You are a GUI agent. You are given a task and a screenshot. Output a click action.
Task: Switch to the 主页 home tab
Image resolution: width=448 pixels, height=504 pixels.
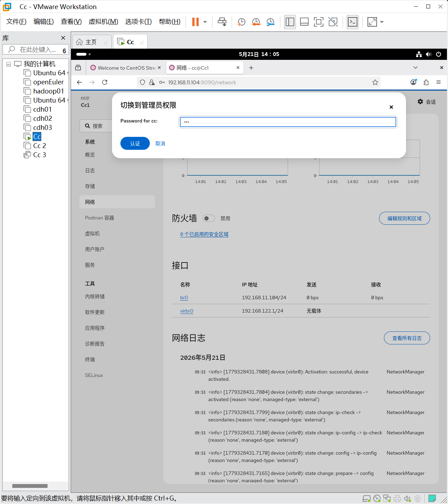[91, 42]
